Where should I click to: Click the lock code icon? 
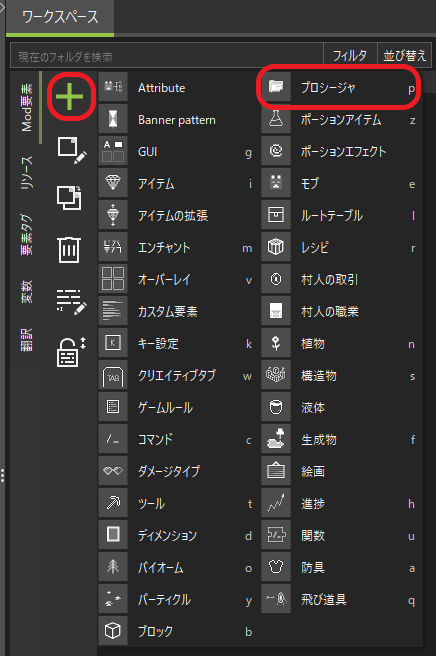point(71,351)
